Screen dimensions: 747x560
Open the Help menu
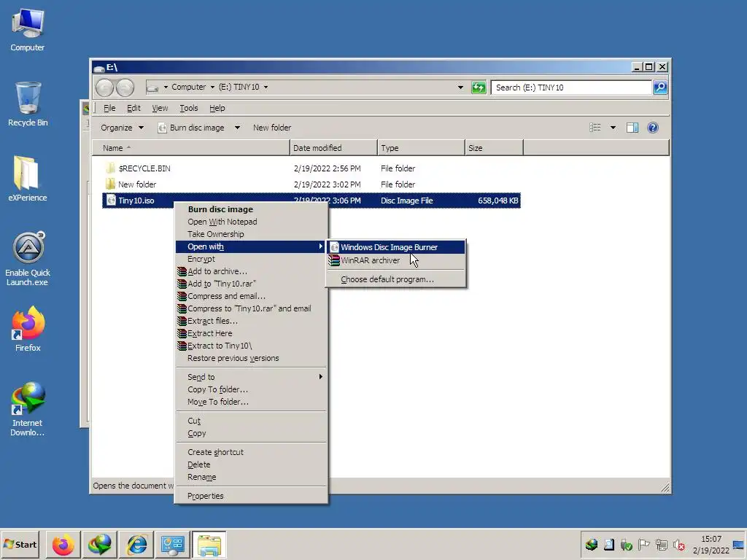[x=217, y=108]
